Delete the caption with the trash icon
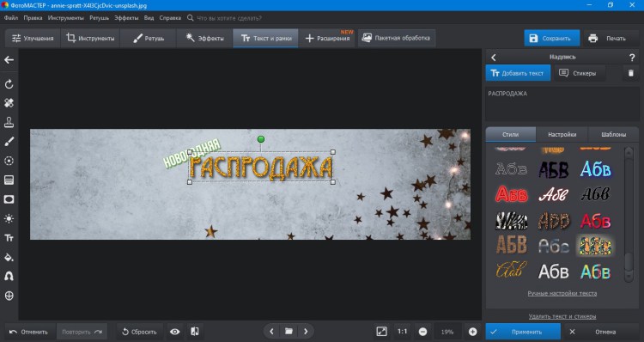This screenshot has width=644, height=342. point(631,73)
